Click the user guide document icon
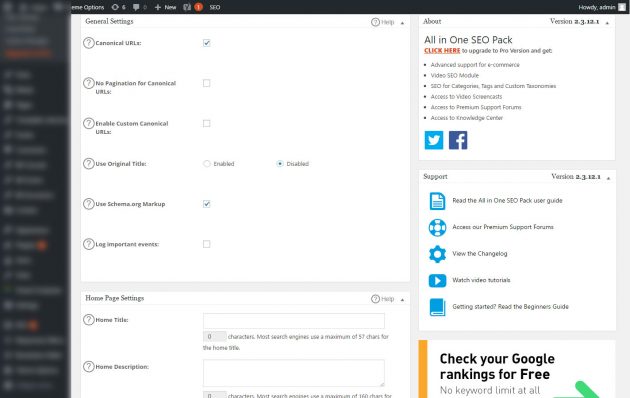This screenshot has height=398, width=630. point(437,201)
